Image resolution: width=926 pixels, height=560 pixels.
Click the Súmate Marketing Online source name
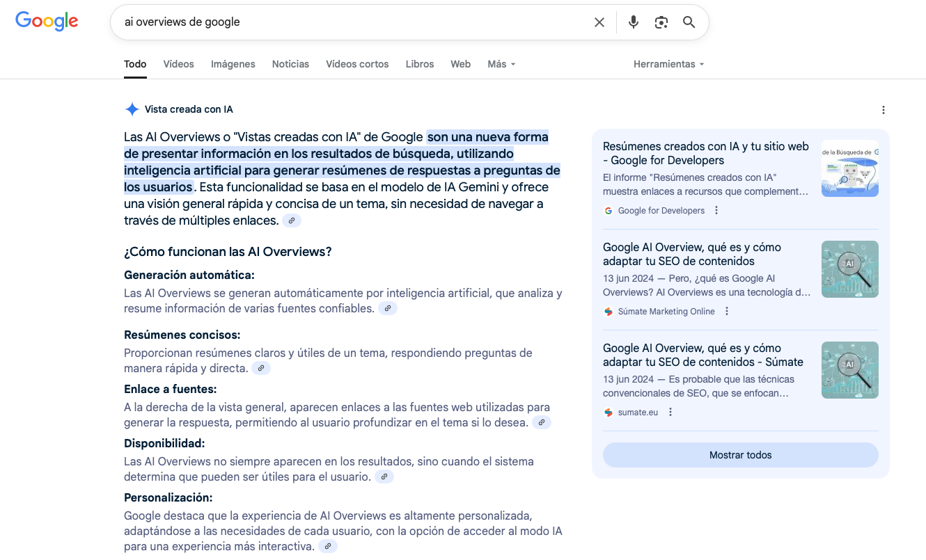(x=666, y=312)
